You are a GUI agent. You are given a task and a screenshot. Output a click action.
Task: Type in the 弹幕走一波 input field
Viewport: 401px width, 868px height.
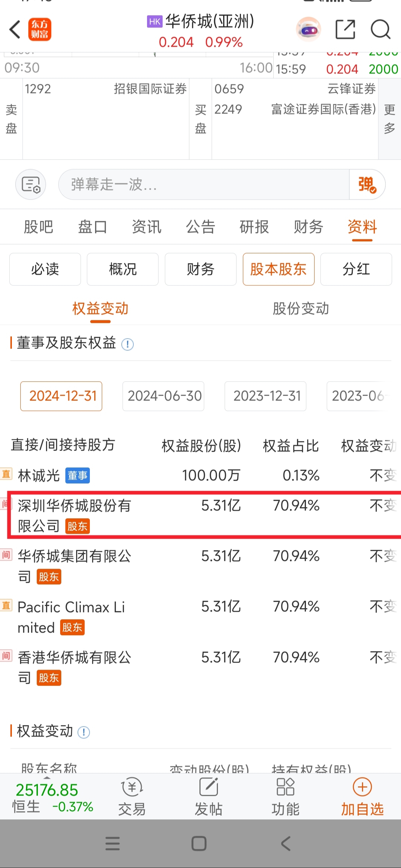pyautogui.click(x=204, y=185)
